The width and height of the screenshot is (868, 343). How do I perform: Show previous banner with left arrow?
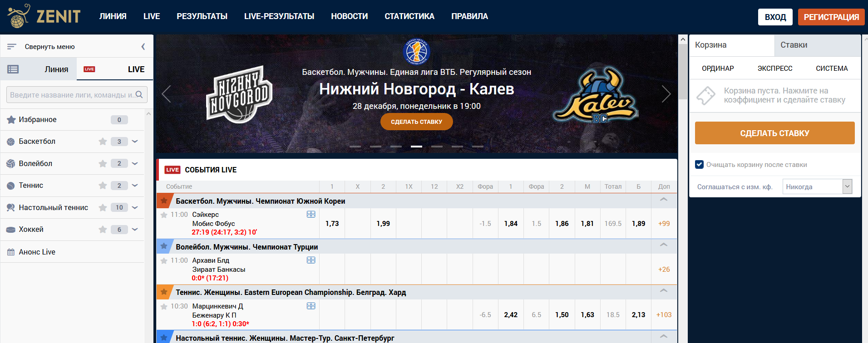pyautogui.click(x=167, y=94)
